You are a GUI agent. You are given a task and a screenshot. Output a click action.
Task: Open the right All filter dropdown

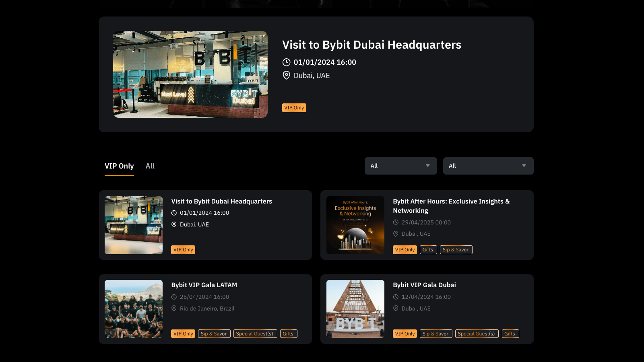coord(488,166)
